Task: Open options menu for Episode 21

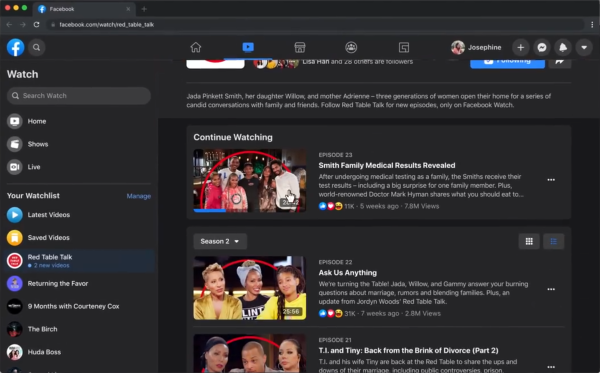Action: click(551, 367)
